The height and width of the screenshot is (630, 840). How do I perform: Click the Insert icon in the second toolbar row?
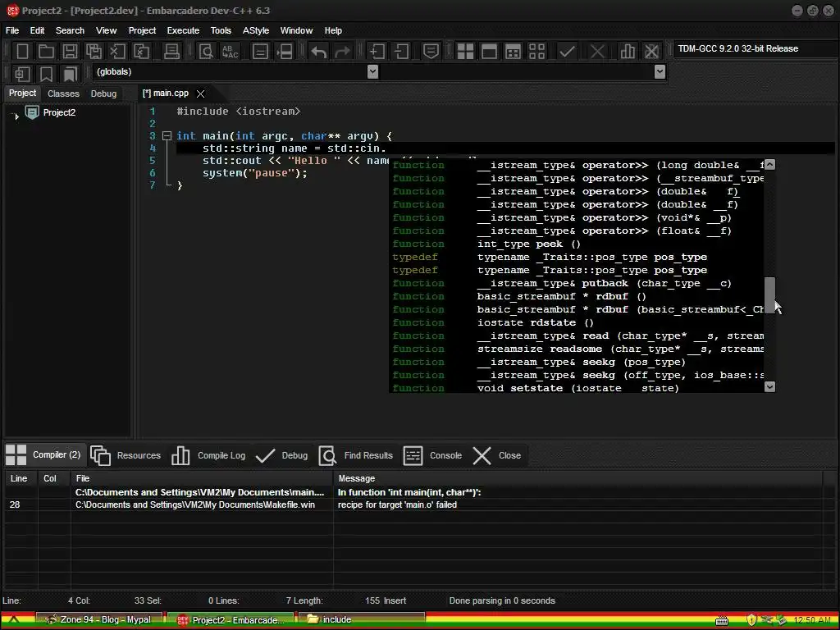[x=22, y=73]
